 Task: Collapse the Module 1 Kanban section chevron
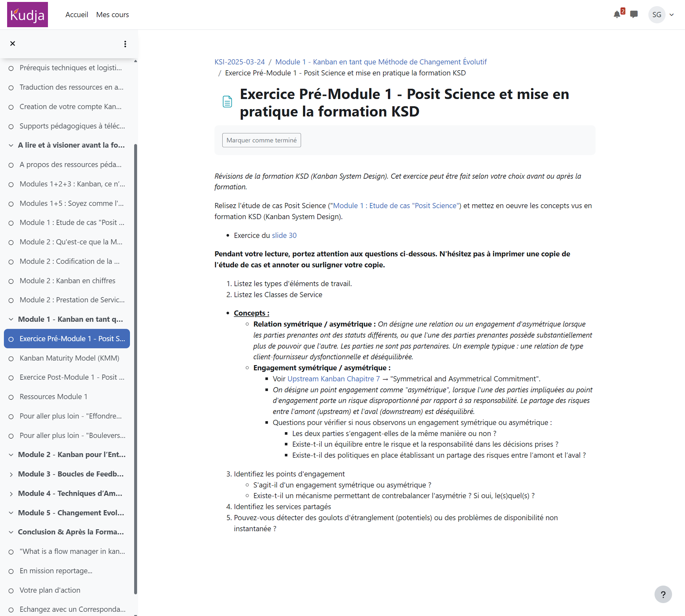[11, 319]
